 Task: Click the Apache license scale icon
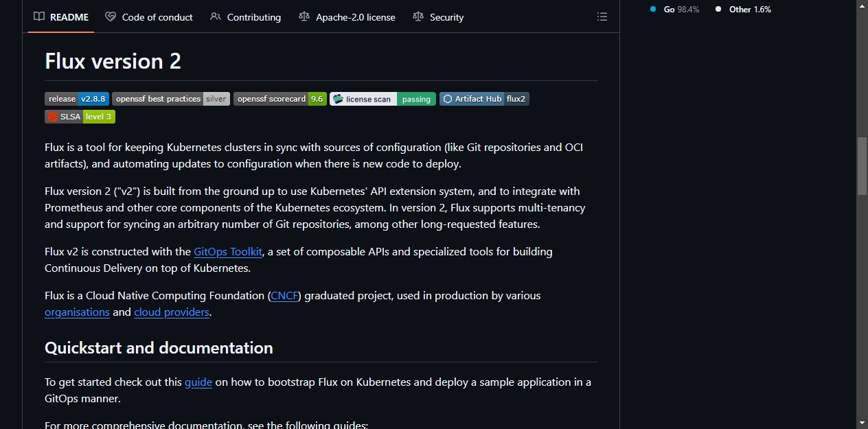click(304, 17)
